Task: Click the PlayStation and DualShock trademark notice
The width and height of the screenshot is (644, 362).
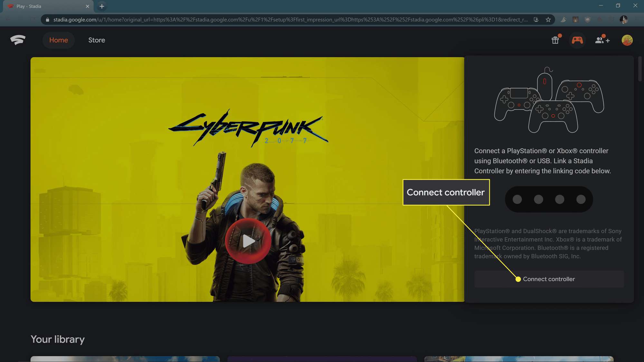Action: 548,244
